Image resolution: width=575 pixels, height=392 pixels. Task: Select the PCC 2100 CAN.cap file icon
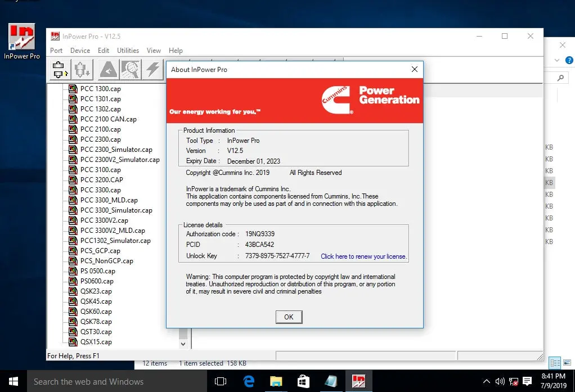(x=73, y=119)
